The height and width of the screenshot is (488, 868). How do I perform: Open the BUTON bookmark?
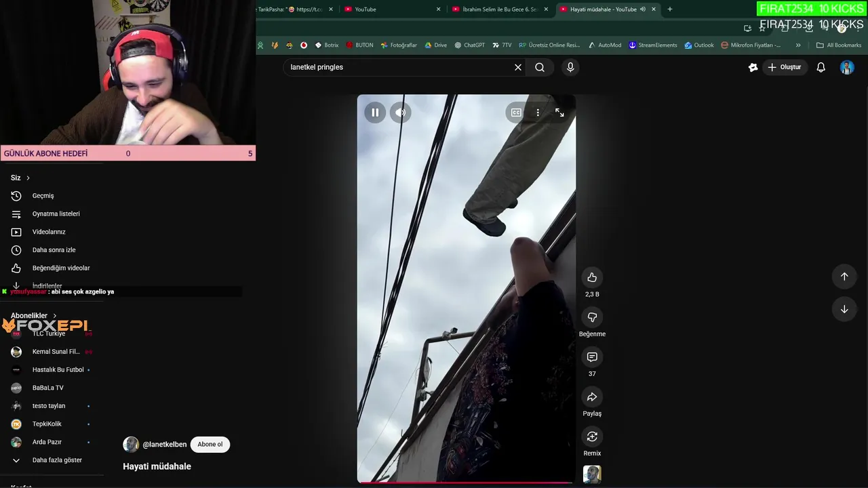point(359,45)
